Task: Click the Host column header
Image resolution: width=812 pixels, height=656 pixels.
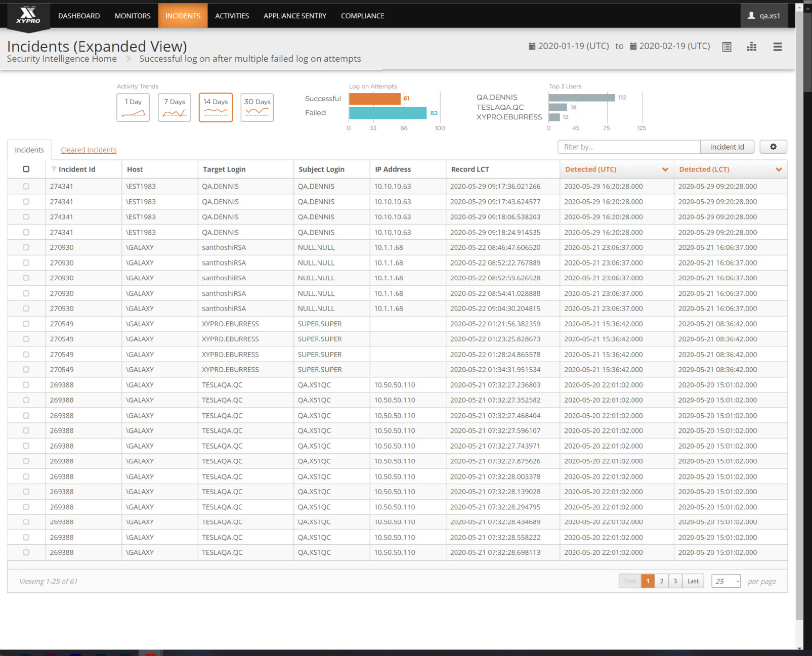Action: 159,169
